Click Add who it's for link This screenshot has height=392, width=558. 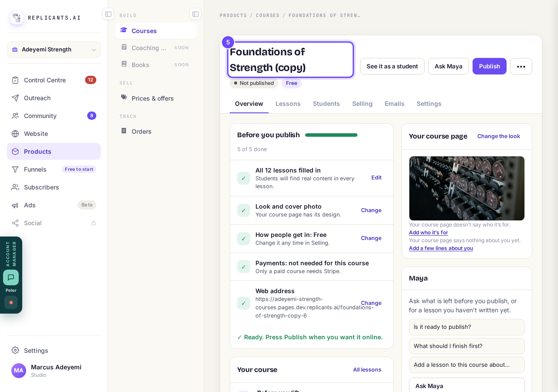coord(429,233)
